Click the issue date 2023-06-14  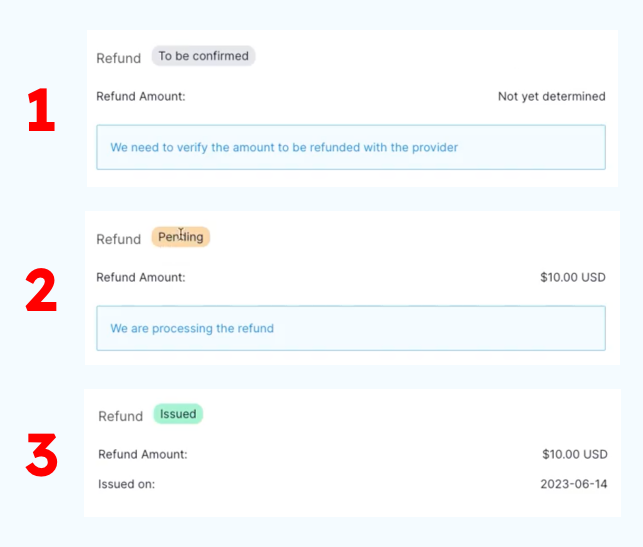tap(573, 484)
